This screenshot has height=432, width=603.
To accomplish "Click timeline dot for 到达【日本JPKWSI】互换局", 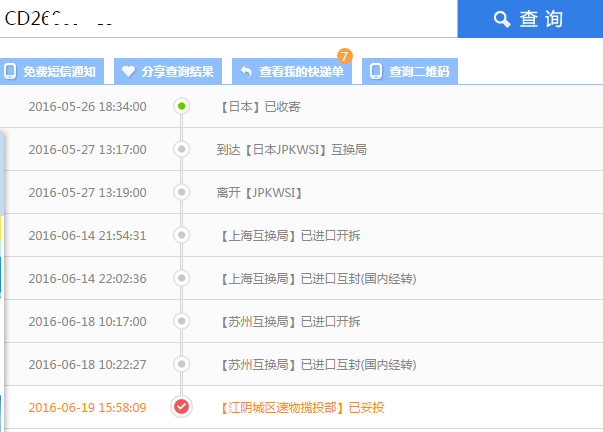I will (x=182, y=149).
